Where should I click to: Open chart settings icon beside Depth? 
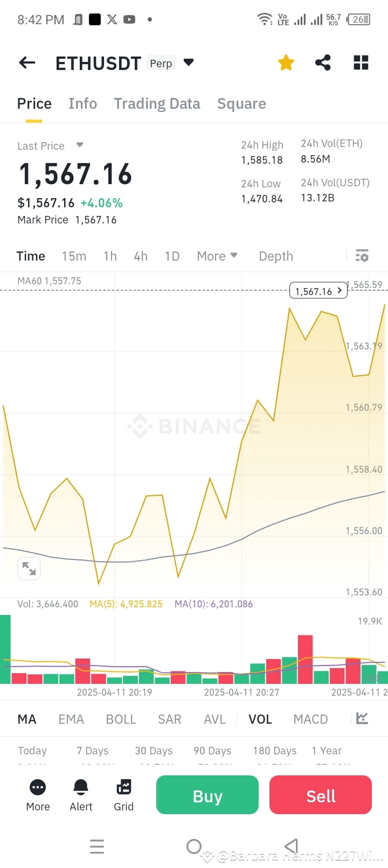pyautogui.click(x=362, y=256)
